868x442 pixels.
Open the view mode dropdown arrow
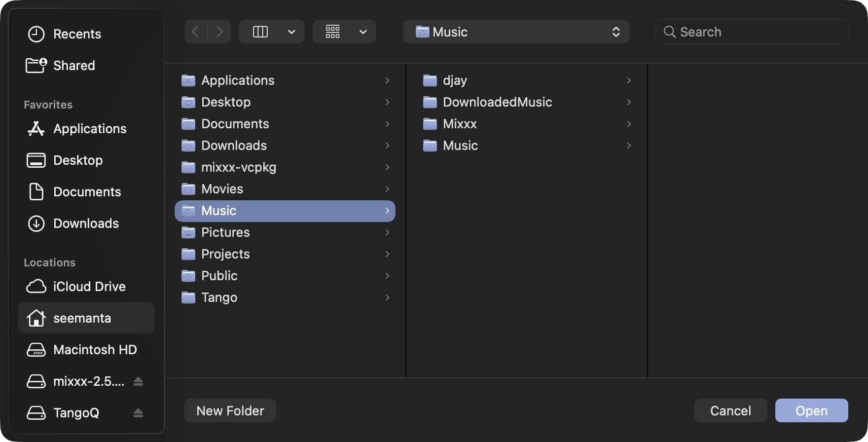(x=292, y=32)
